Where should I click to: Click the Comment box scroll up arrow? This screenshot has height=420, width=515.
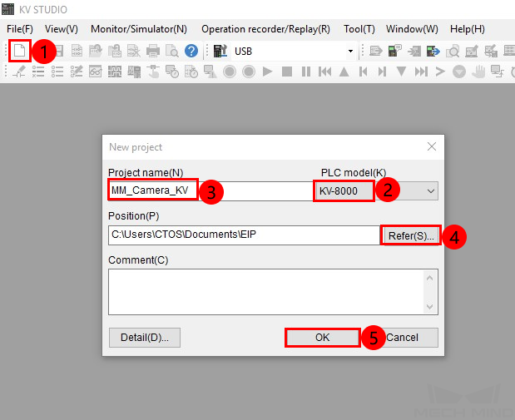[x=429, y=278]
